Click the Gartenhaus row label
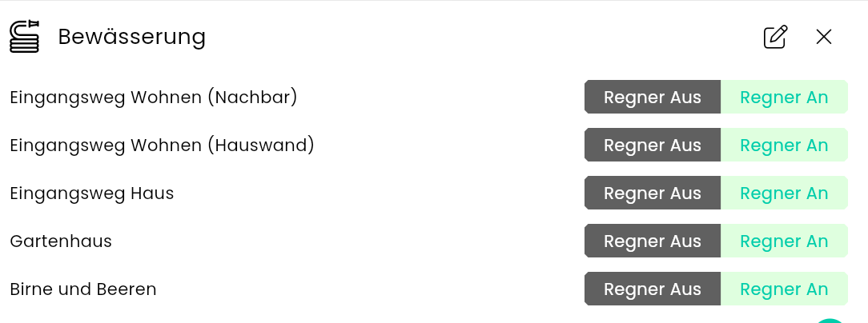This screenshot has height=323, width=868. [x=61, y=241]
